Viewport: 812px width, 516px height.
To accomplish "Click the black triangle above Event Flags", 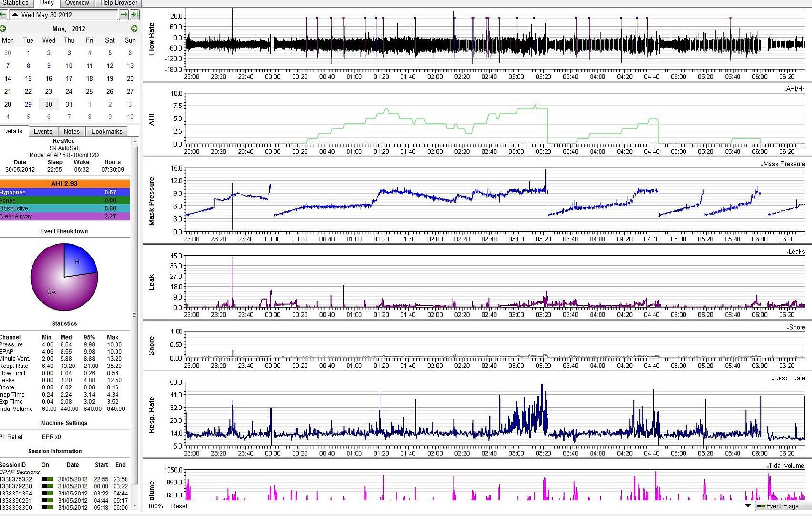I will point(748,505).
